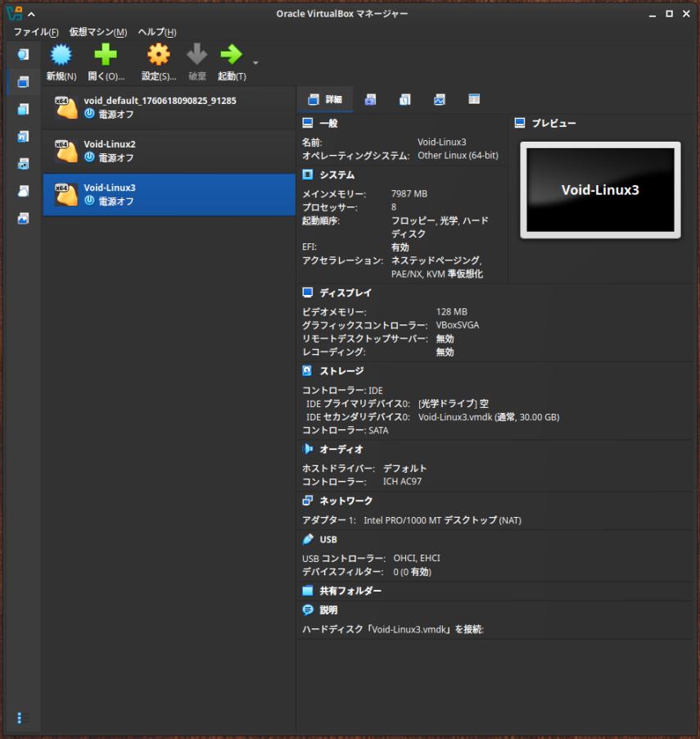Select the Machines tool in left sidebar
700x739 pixels.
(23, 82)
